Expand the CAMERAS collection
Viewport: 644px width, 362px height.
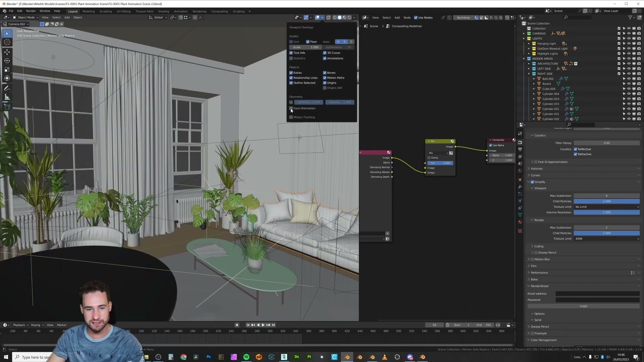coord(524,34)
